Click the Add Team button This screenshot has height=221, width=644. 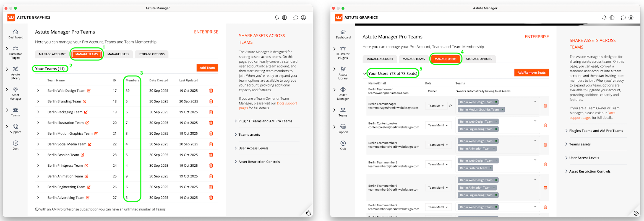[207, 68]
